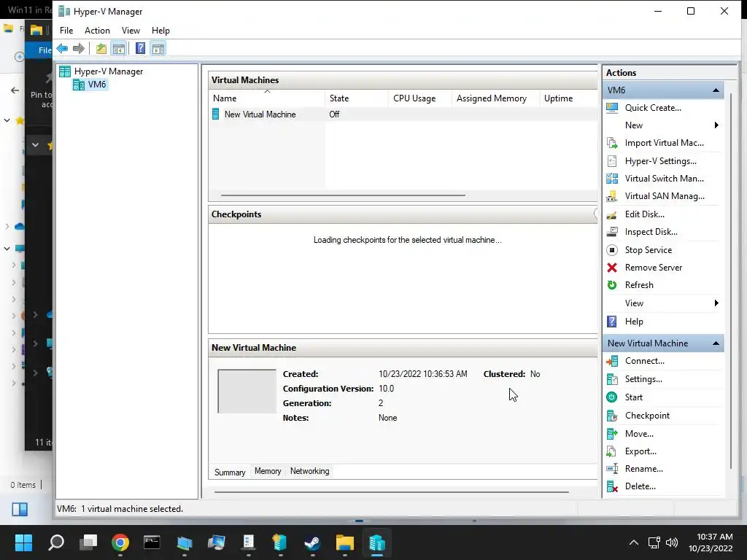Sort by Assigned Memory column header
Image resolution: width=747 pixels, height=560 pixels.
[495, 98]
